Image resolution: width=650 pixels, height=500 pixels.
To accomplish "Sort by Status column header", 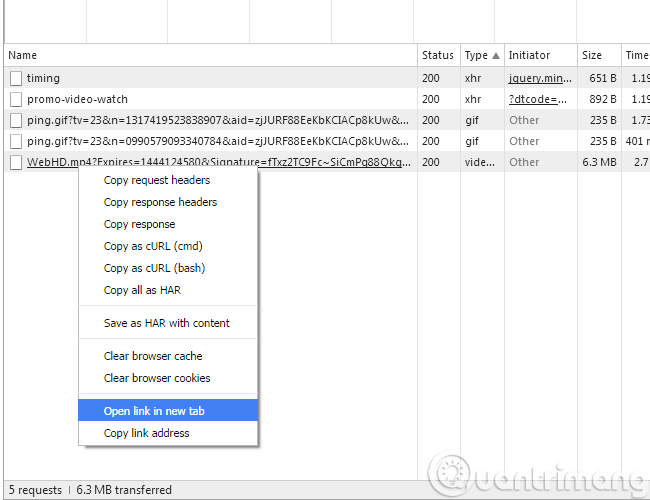I will 437,56.
